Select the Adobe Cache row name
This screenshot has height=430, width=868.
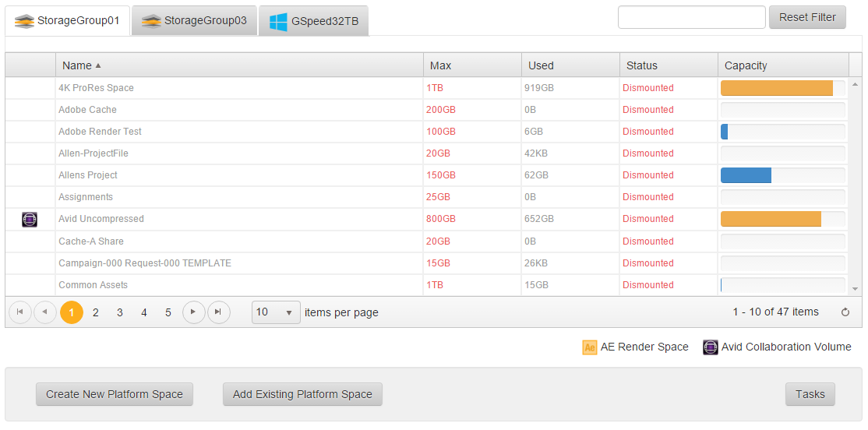click(x=87, y=110)
